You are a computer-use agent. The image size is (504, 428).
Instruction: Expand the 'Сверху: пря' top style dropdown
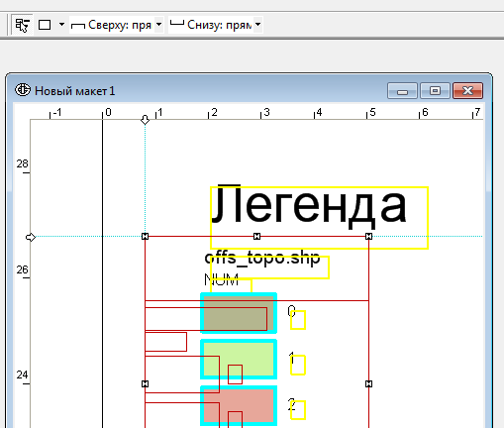pyautogui.click(x=158, y=25)
